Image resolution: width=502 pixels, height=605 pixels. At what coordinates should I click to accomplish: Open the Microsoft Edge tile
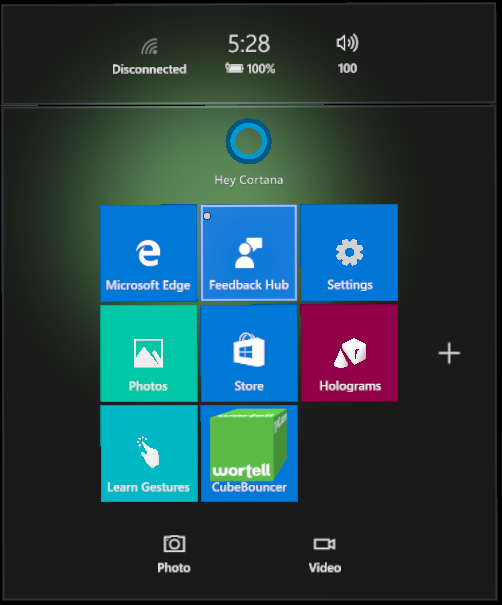pos(149,253)
